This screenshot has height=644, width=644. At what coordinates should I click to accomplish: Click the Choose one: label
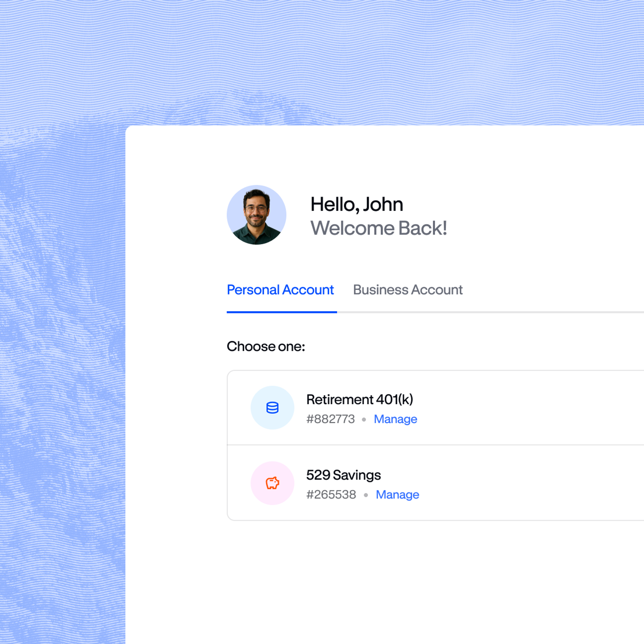(x=266, y=346)
